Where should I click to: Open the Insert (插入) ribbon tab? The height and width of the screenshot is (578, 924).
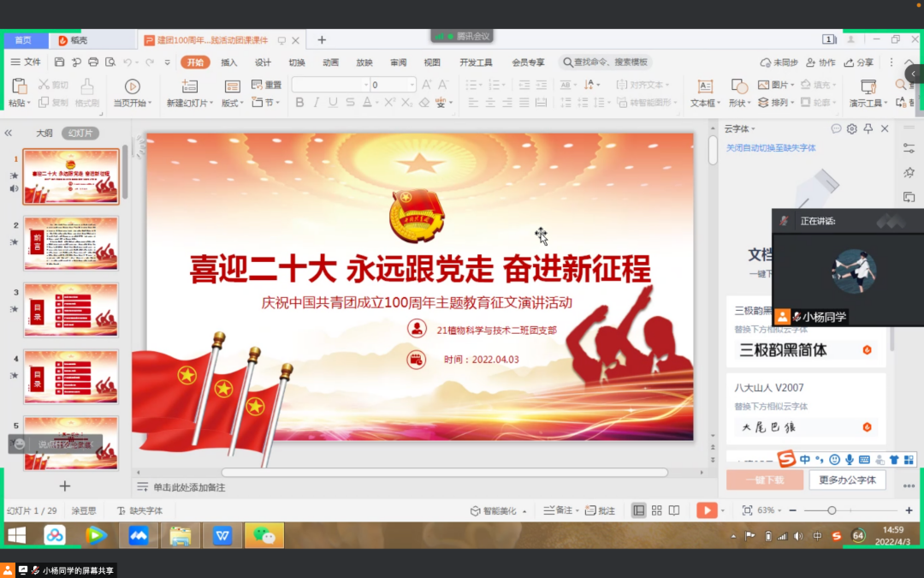[x=229, y=63]
